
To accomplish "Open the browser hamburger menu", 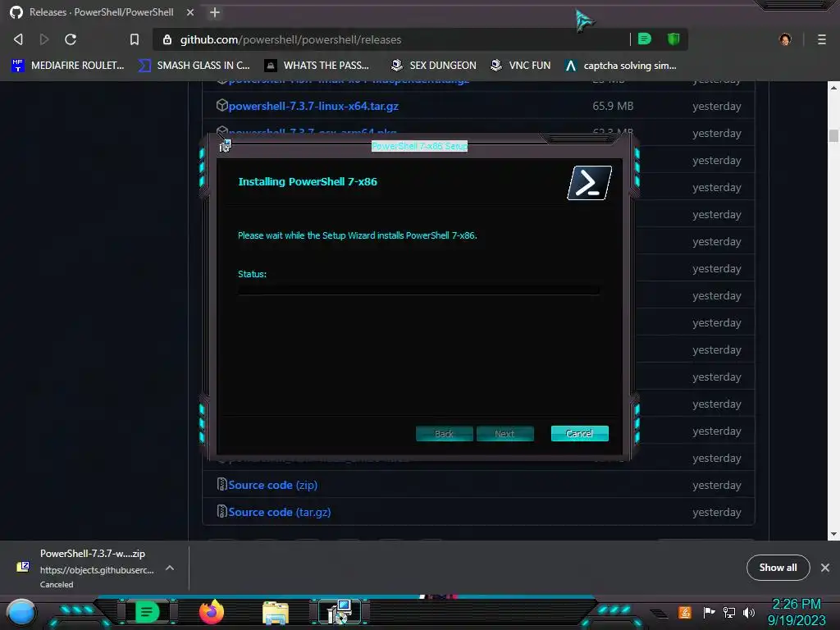I will pyautogui.click(x=821, y=39).
